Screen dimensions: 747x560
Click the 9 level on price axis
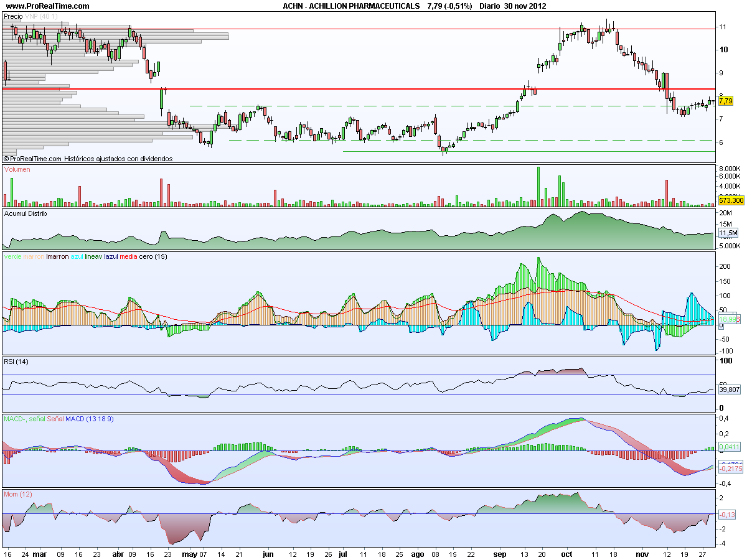pos(721,73)
